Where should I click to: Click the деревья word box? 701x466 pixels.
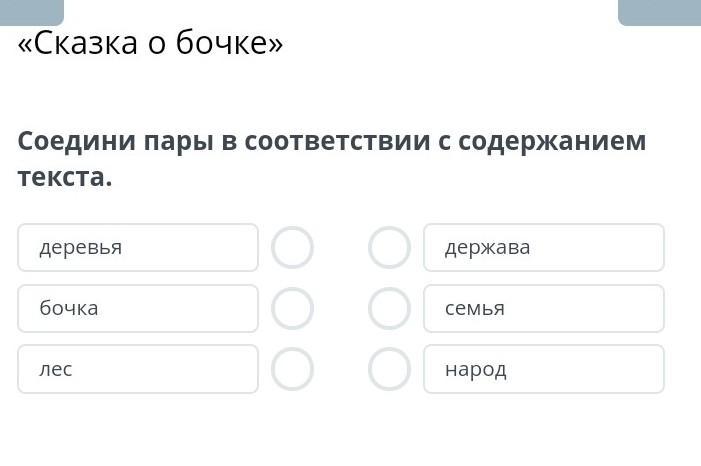pyautogui.click(x=138, y=247)
